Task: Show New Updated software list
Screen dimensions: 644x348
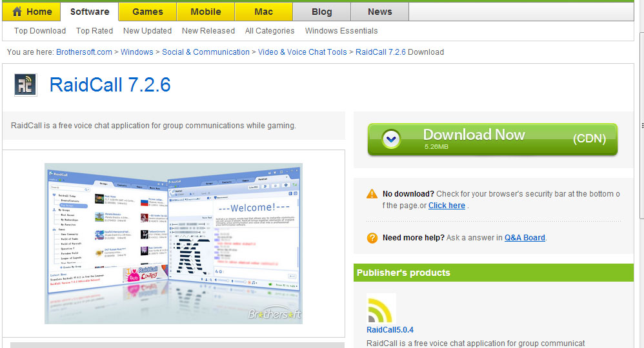Action: pos(147,31)
